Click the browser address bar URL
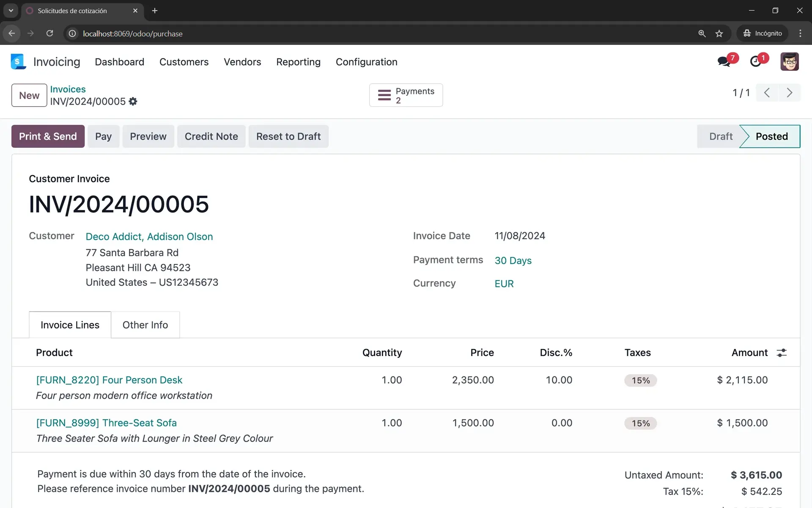The image size is (812, 508). click(133, 33)
